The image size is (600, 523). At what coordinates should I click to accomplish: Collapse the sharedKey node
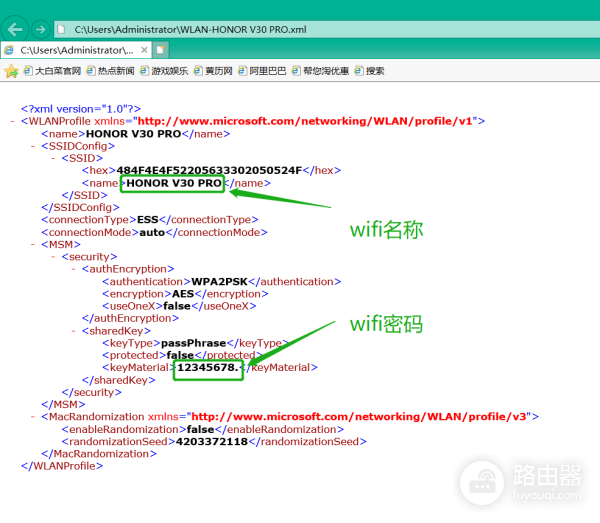pos(73,331)
